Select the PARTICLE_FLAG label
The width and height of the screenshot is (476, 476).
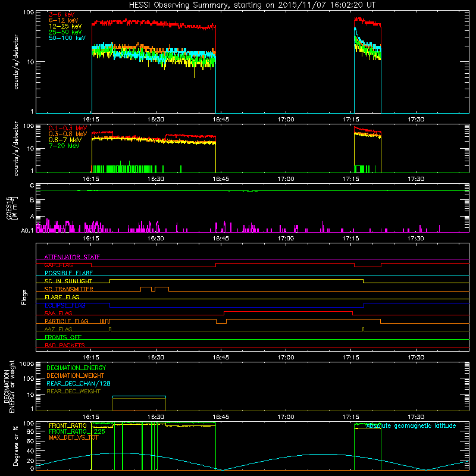click(67, 321)
